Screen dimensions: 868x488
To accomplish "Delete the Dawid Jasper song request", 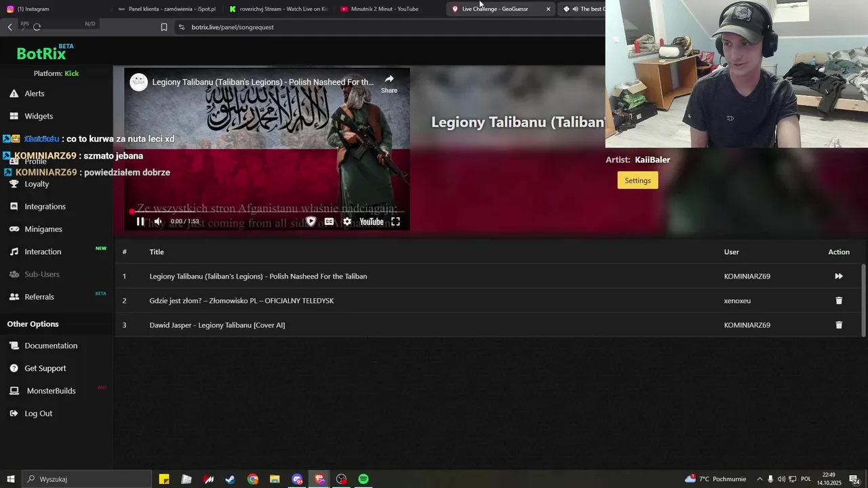I will click(839, 325).
